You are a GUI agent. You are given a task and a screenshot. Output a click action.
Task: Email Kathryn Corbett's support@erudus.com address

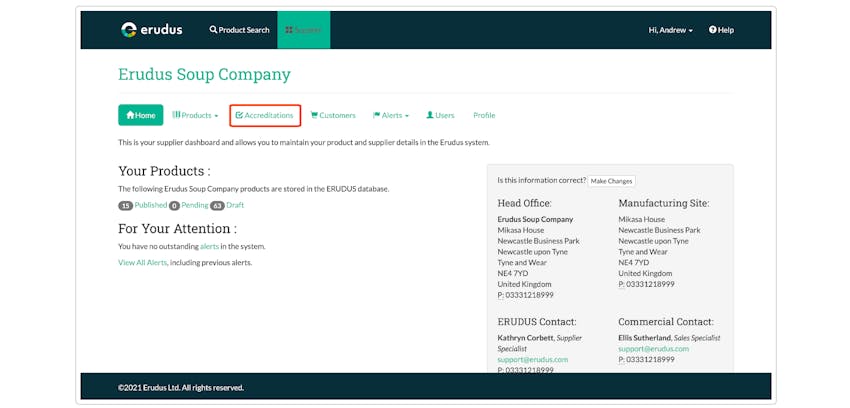(533, 360)
